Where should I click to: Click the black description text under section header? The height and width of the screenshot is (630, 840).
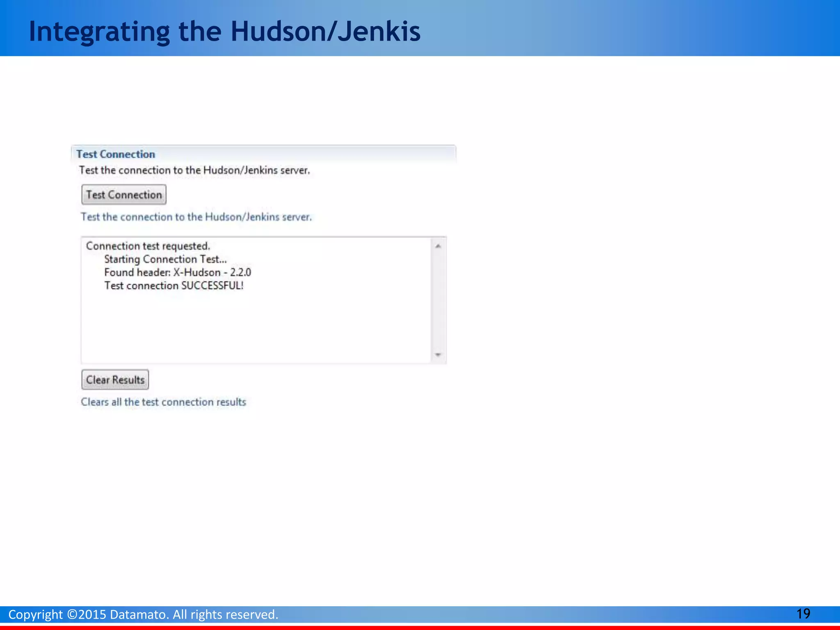click(x=194, y=170)
